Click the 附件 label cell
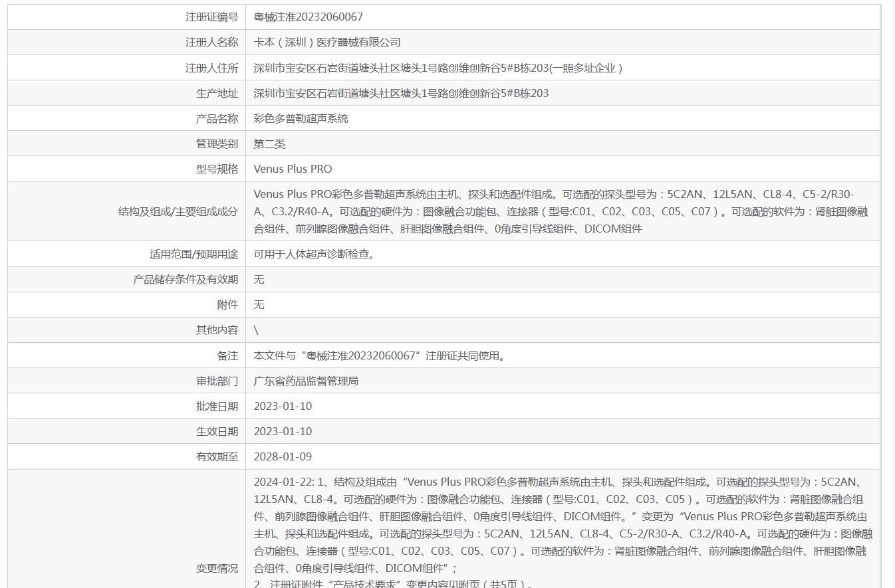 tap(126, 304)
